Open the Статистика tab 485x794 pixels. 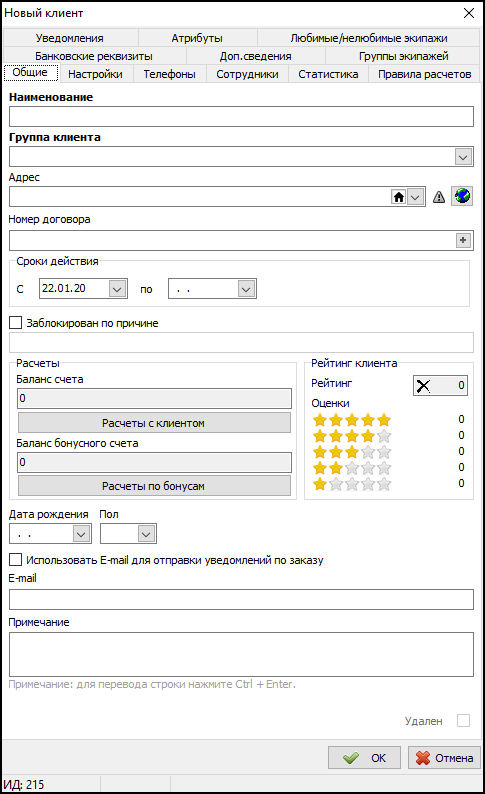328,74
